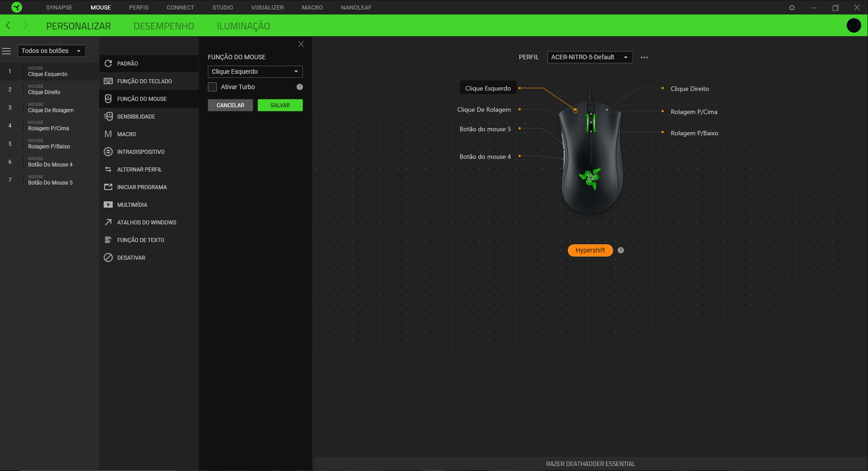Select button row 1 Clique Esquerdo
Screen dimensions: 868x471
click(x=50, y=71)
